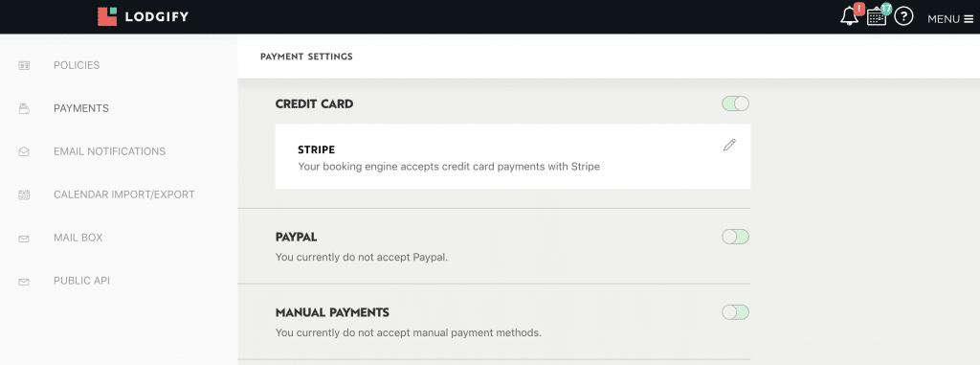Select Calendar Import/Export menu item
The image size is (980, 365).
click(x=123, y=194)
